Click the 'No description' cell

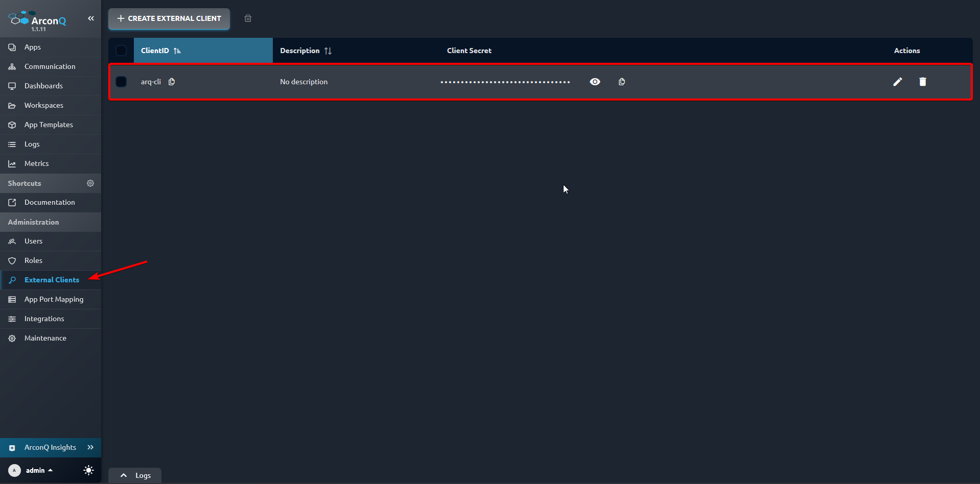[304, 82]
